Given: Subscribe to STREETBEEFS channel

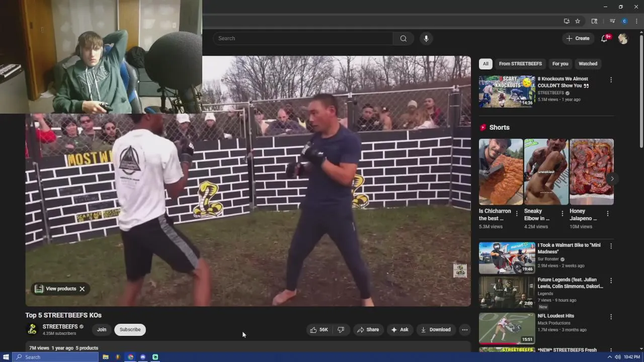Looking at the screenshot, I should 130,330.
